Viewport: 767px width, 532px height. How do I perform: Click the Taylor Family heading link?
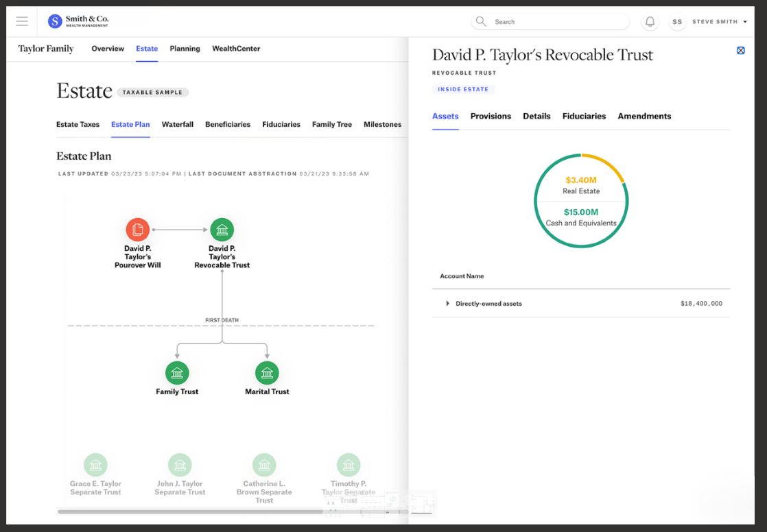click(46, 49)
